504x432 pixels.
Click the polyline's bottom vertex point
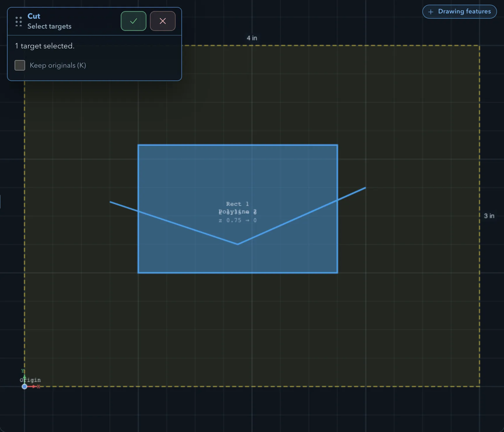click(237, 244)
